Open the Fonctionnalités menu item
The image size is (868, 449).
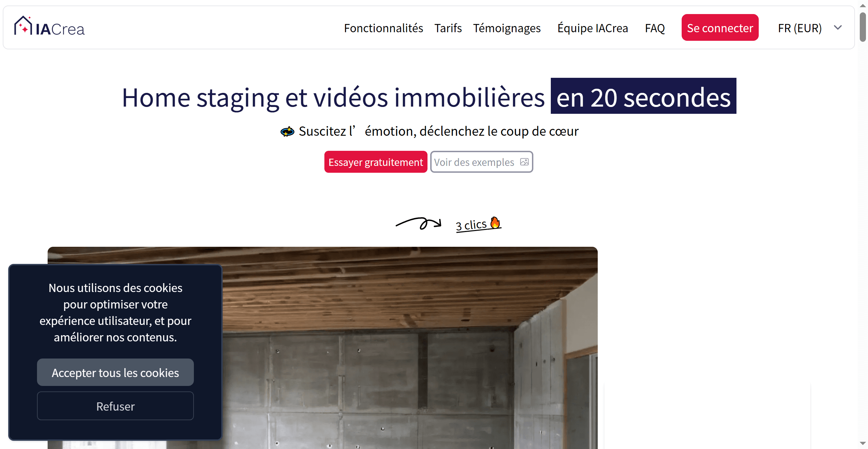pyautogui.click(x=383, y=28)
